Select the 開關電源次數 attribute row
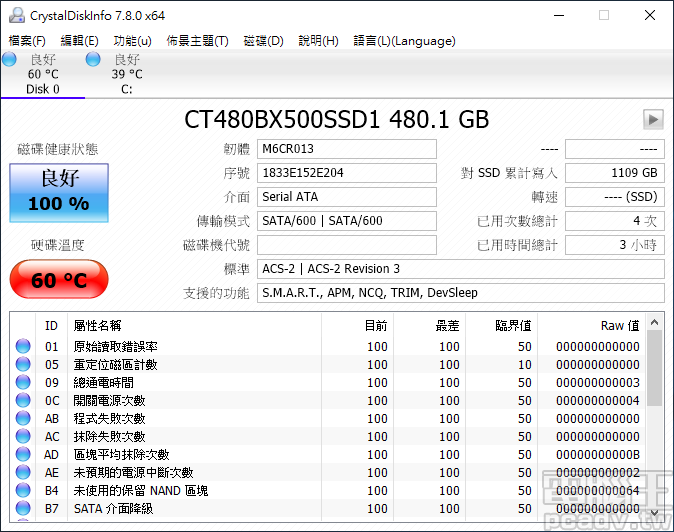This screenshot has width=674, height=532. pyautogui.click(x=328, y=401)
